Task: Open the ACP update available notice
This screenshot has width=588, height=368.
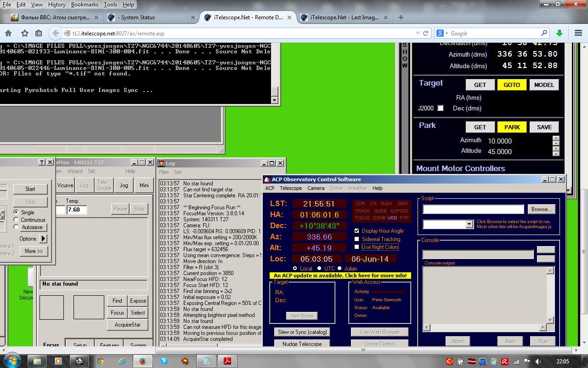Action: click(339, 276)
